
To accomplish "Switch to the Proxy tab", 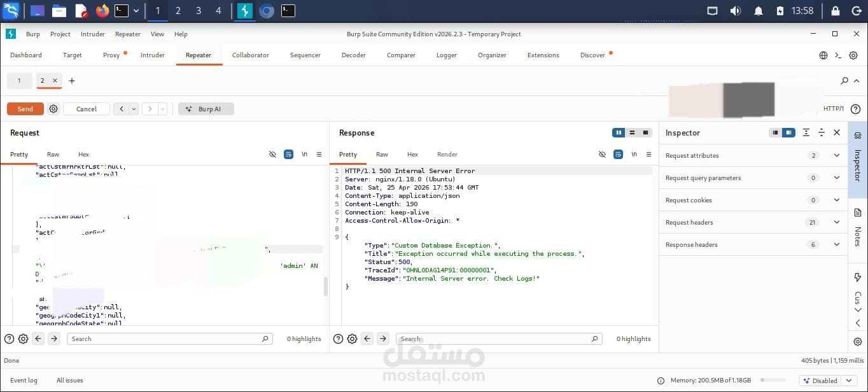I will pos(111,55).
